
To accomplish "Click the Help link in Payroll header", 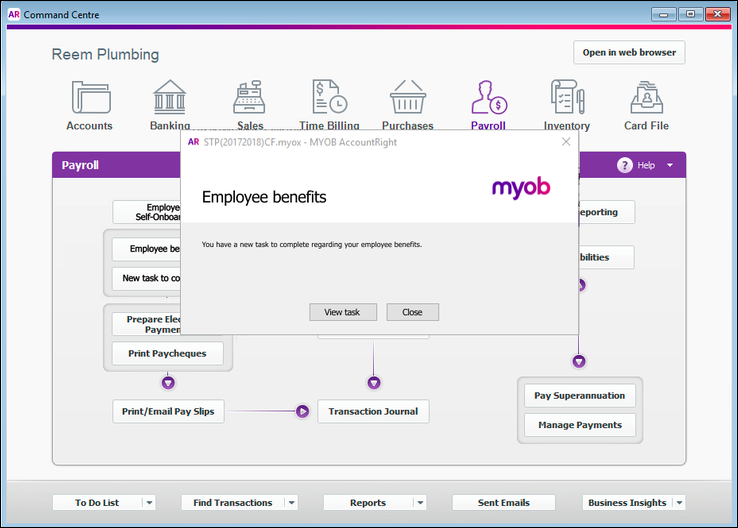I will coord(646,165).
